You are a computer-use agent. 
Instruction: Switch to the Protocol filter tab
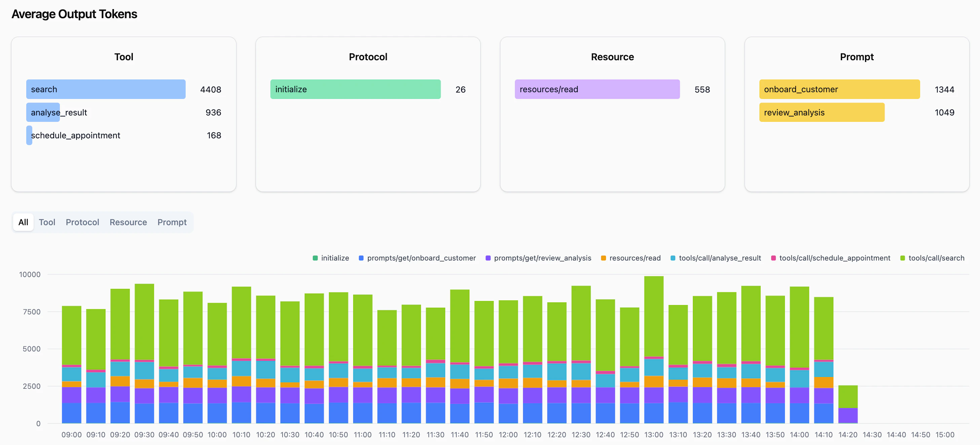[x=82, y=222]
